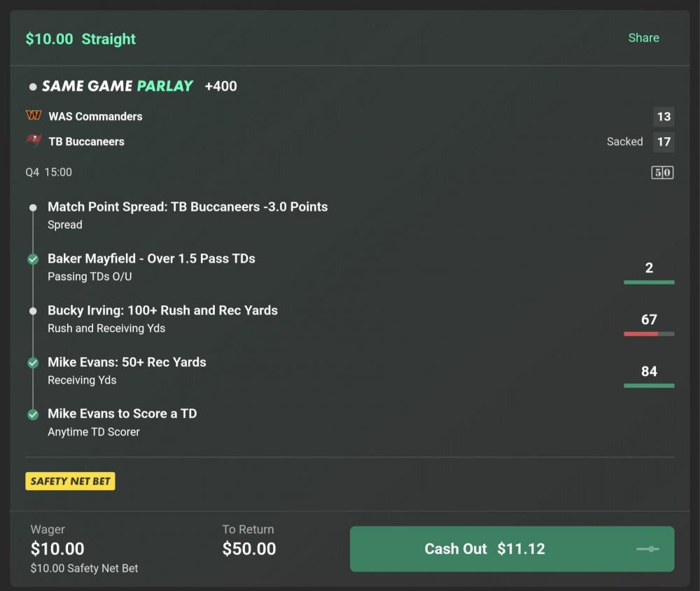The height and width of the screenshot is (591, 700).
Task: Open the partial cash out slider icon
Action: tap(647, 549)
